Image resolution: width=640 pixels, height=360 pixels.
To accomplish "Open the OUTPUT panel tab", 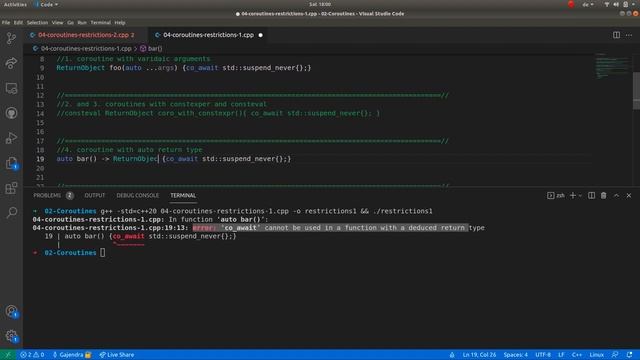I will point(95,196).
